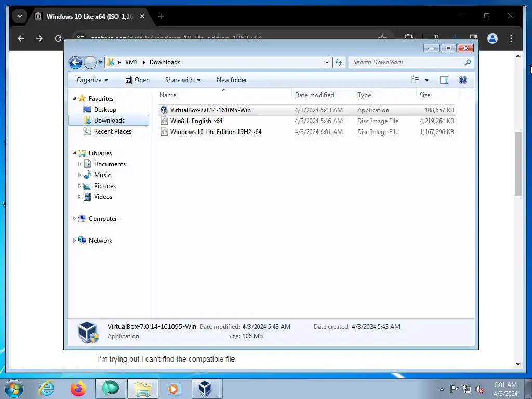Toggle the preview pane icon
This screenshot has height=399, width=532.
(x=444, y=80)
